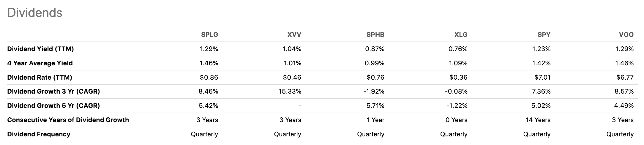Open the SPY ticker column header

click(x=544, y=35)
